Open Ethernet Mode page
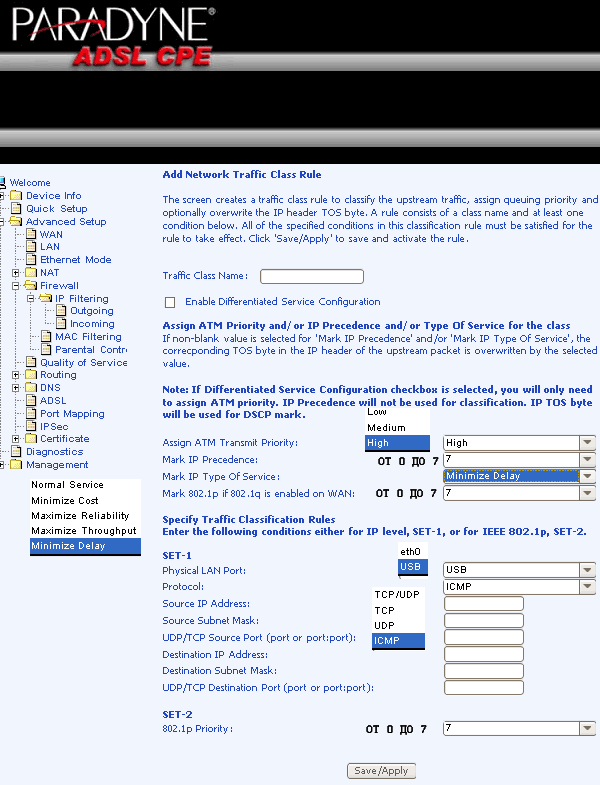 pyautogui.click(x=76, y=259)
